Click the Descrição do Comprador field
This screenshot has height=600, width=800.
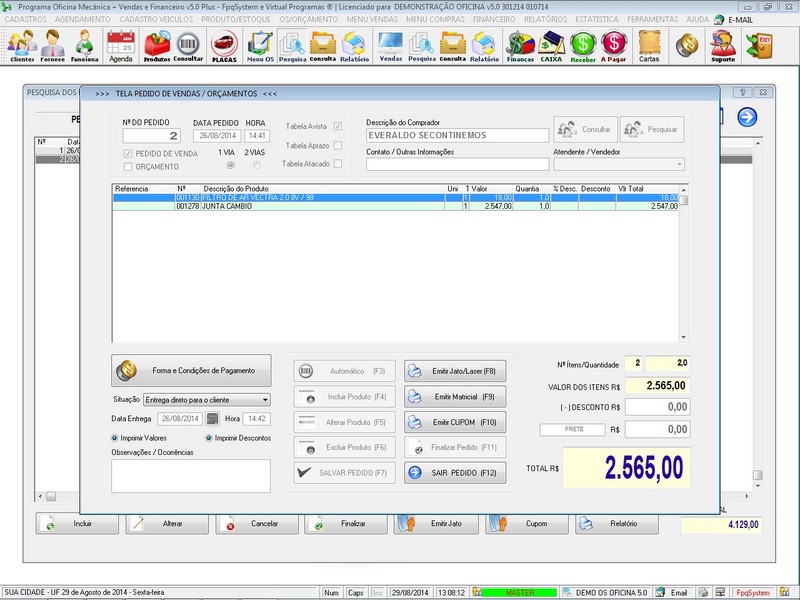point(457,135)
